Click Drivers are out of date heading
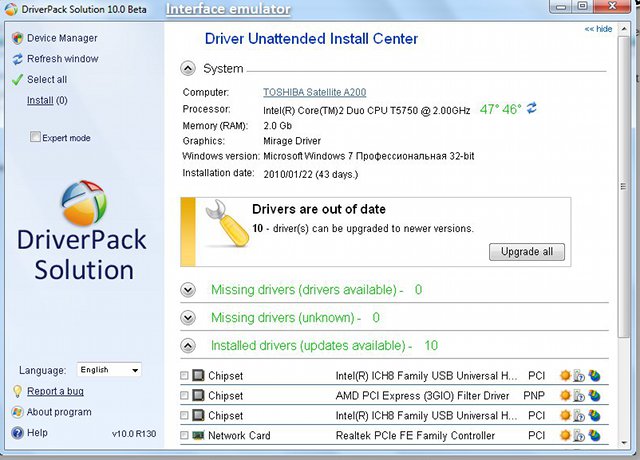Screen dimensions: 640x460 click(319, 209)
